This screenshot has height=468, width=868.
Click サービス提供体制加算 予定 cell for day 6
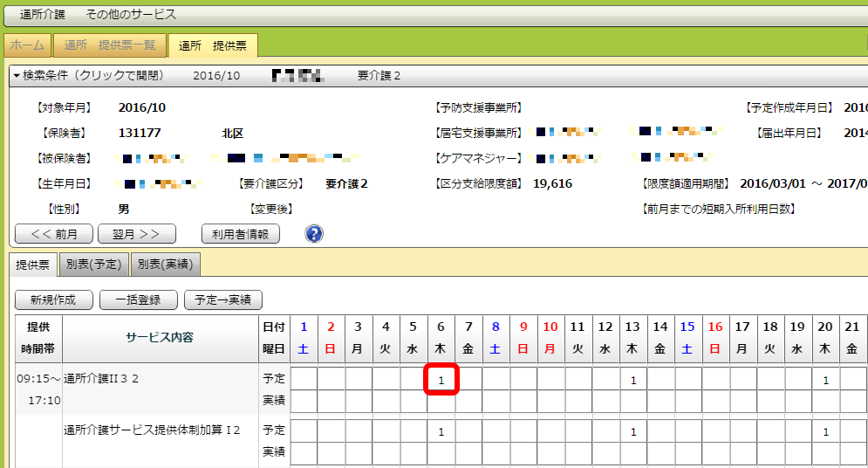pyautogui.click(x=441, y=431)
